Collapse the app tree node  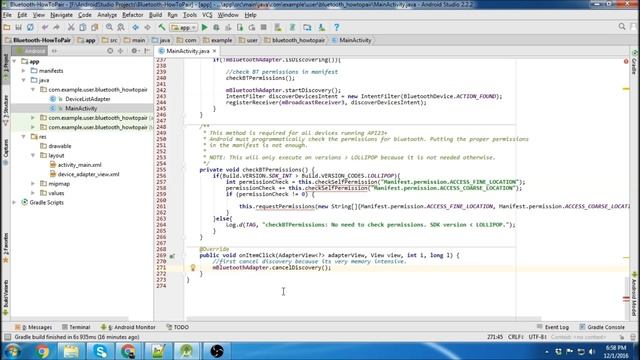[15, 61]
